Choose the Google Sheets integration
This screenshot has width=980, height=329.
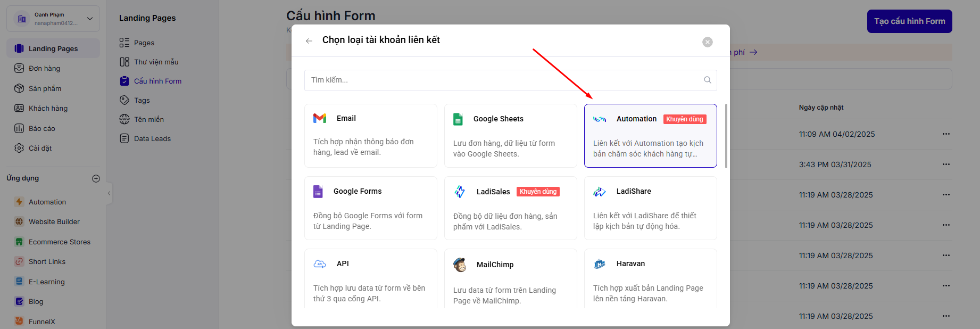click(x=510, y=135)
